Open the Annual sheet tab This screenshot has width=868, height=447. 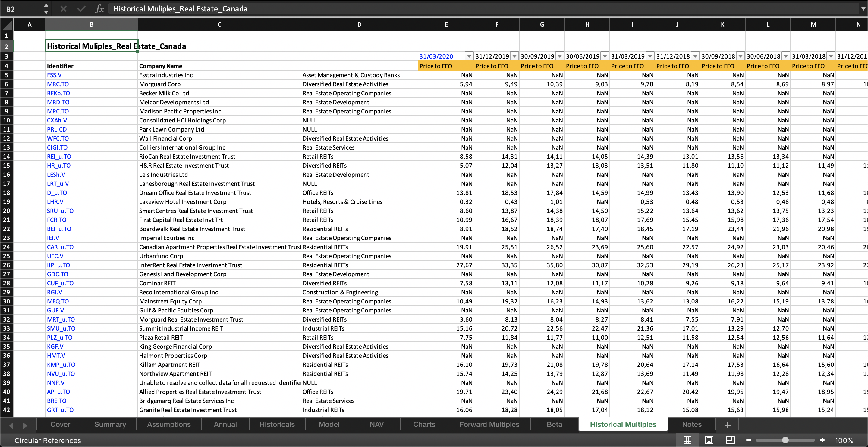click(225, 424)
